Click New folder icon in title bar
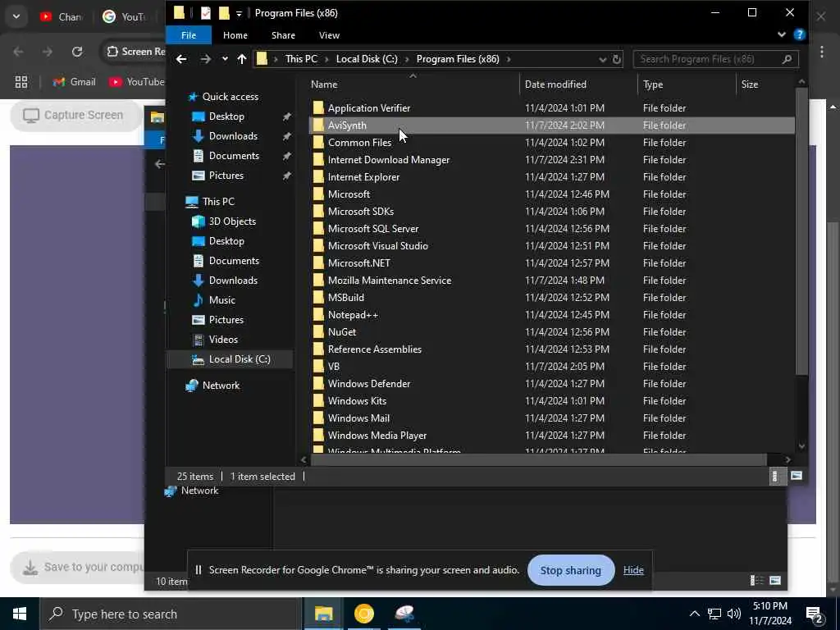The width and height of the screenshot is (840, 630). pyautogui.click(x=224, y=13)
